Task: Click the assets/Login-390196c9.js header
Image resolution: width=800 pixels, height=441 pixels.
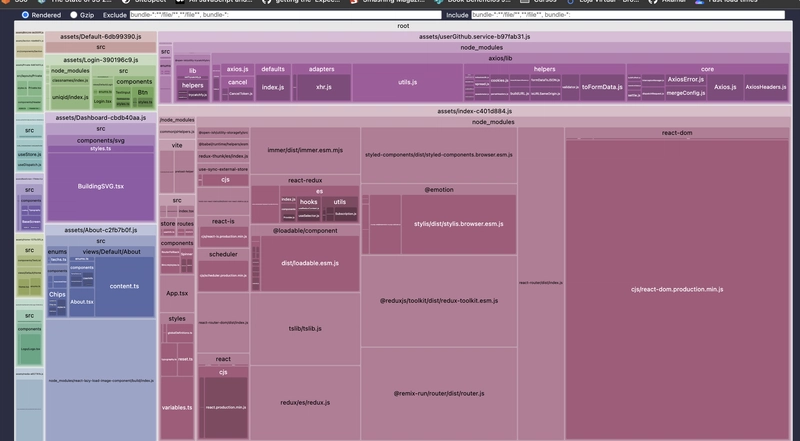Action: [x=100, y=59]
